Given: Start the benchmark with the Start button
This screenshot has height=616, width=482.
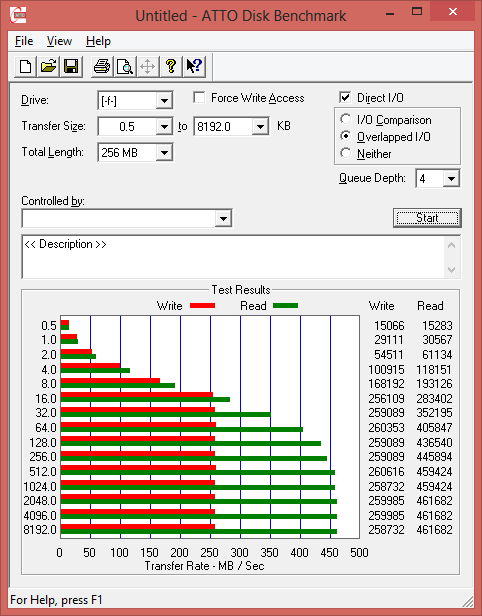Looking at the screenshot, I should pyautogui.click(x=427, y=218).
